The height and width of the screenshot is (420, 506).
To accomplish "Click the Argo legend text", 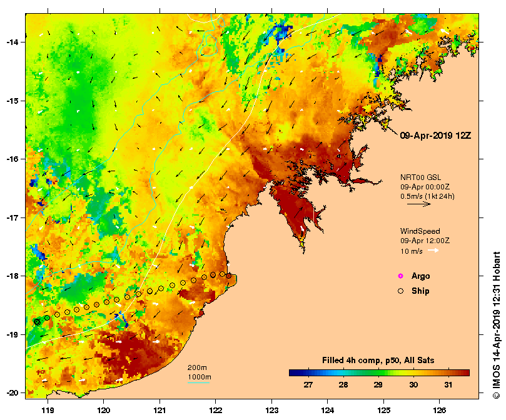I will coord(420,276).
